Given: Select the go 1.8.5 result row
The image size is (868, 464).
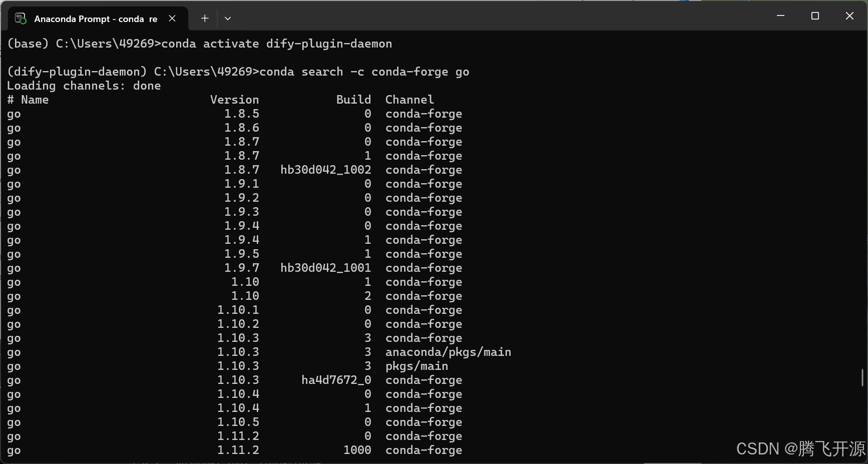Looking at the screenshot, I should [235, 114].
